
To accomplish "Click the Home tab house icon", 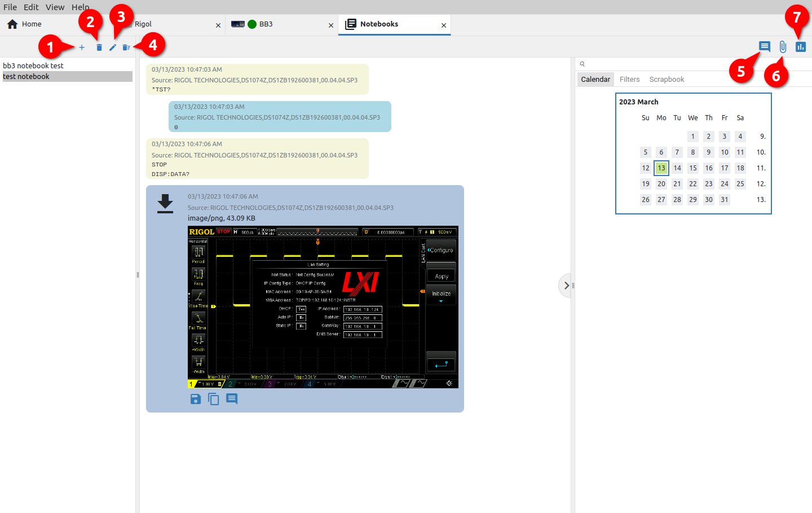I will coord(12,24).
